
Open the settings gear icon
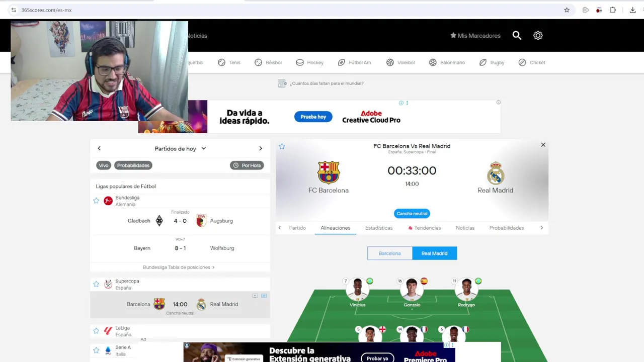click(x=538, y=35)
